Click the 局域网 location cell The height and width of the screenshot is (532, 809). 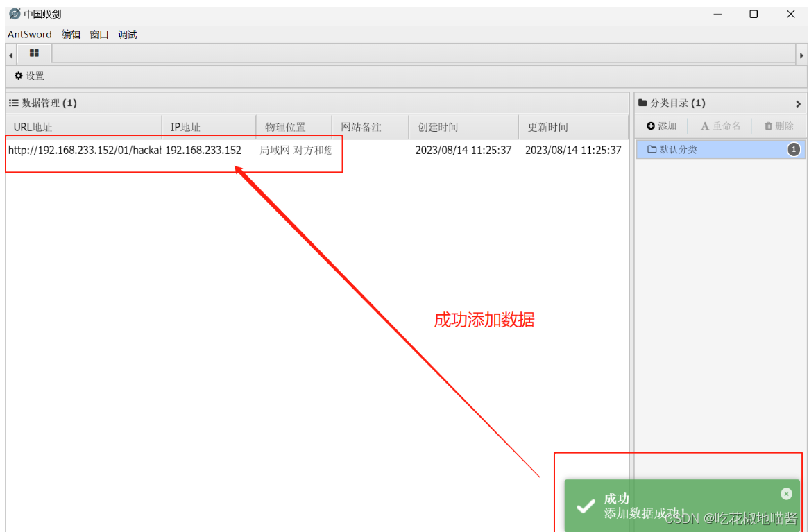[295, 151]
